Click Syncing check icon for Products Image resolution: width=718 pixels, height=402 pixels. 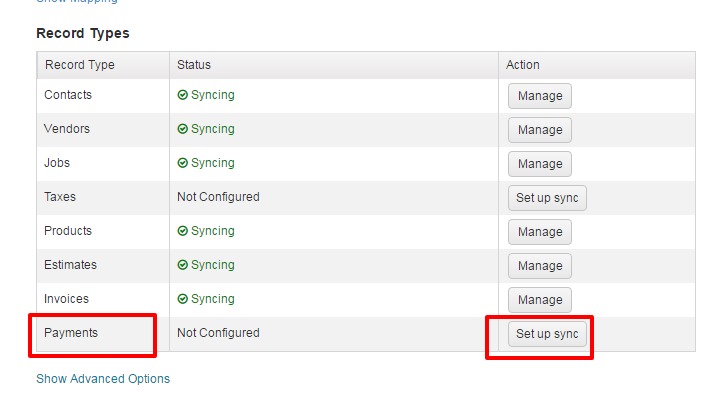pos(182,231)
